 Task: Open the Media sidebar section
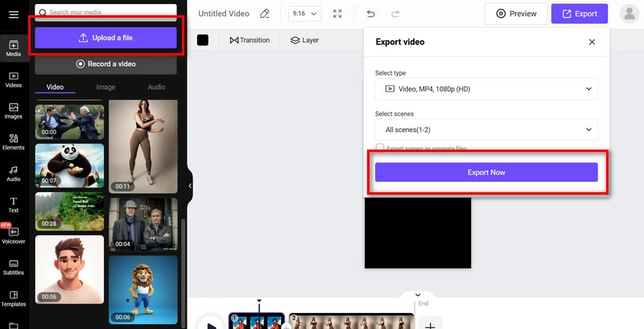click(14, 48)
